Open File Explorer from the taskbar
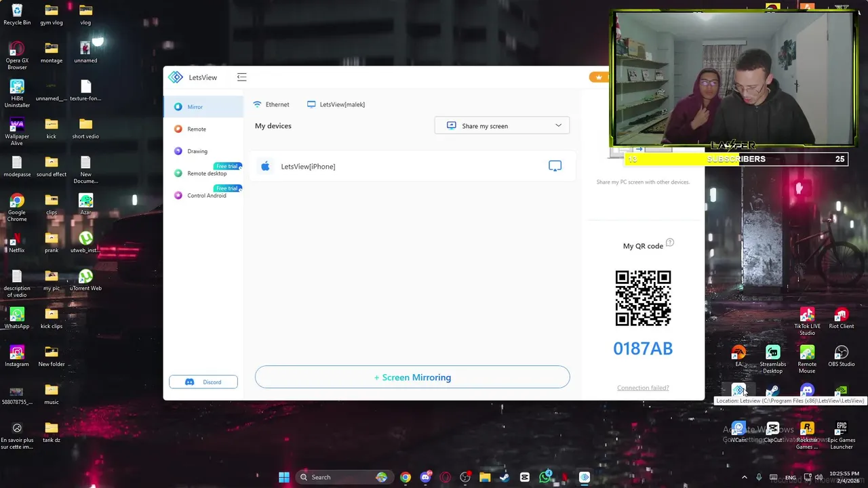The width and height of the screenshot is (868, 488). (485, 477)
